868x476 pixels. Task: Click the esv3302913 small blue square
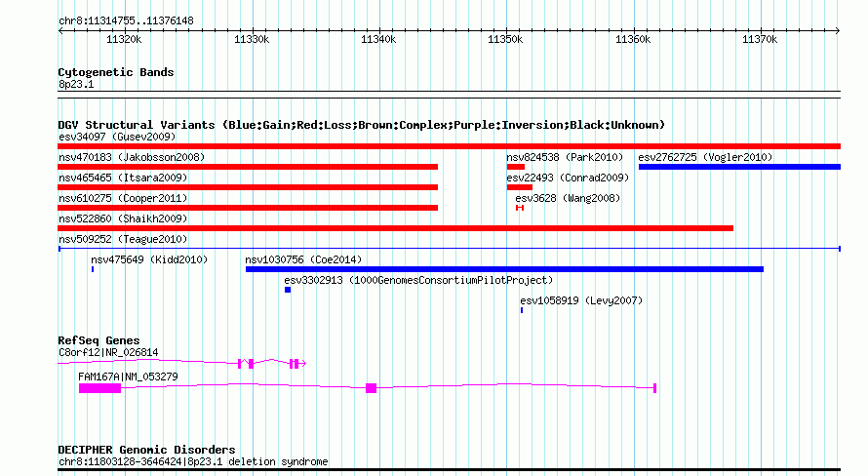pyautogui.click(x=288, y=290)
